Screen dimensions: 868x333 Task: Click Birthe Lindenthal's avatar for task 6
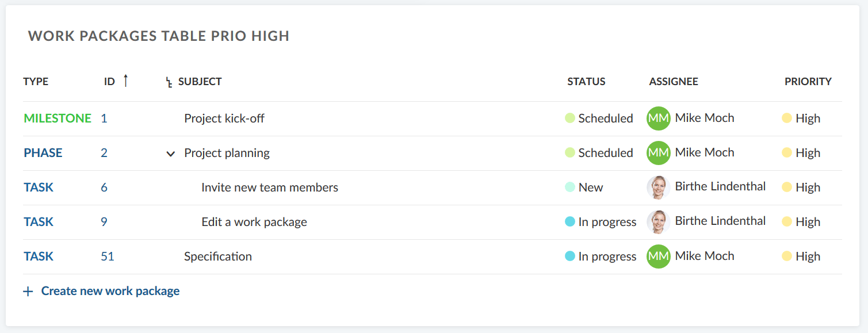[659, 187]
